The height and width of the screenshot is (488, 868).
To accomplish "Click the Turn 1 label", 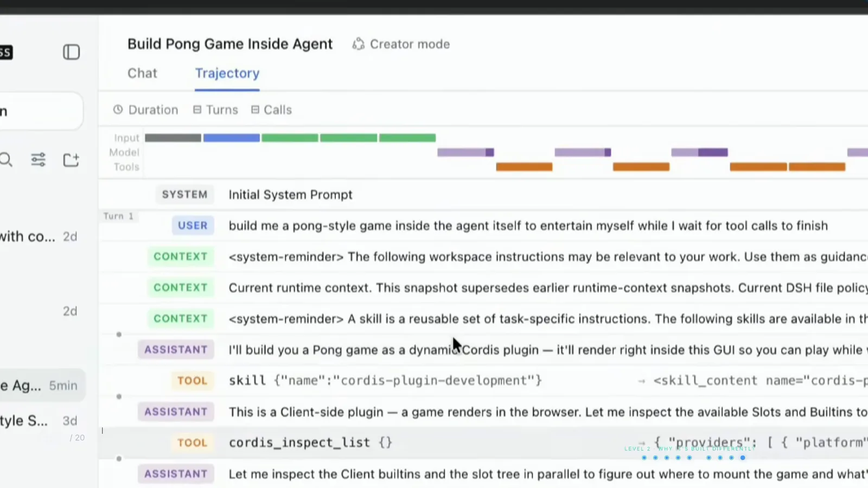I will tap(118, 216).
